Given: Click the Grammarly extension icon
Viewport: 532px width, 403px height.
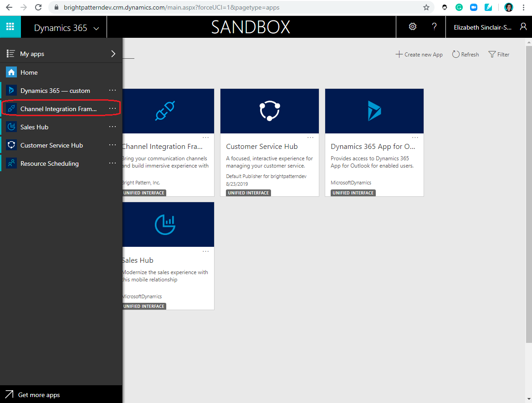Looking at the screenshot, I should 459,7.
